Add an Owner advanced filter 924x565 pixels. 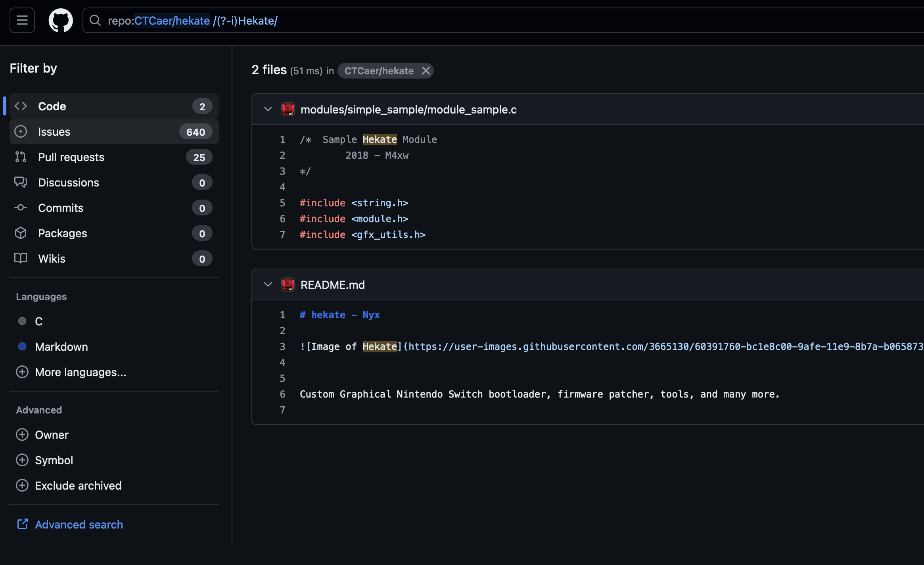pyautogui.click(x=114, y=435)
